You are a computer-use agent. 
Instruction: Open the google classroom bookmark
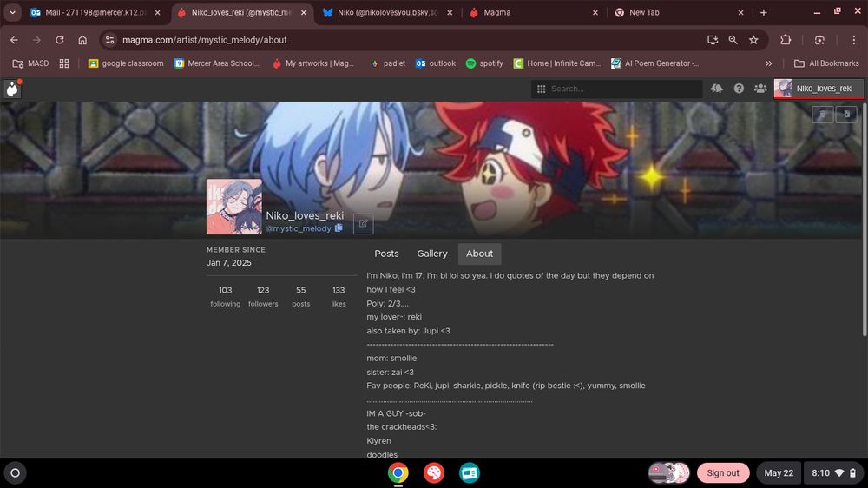pos(126,63)
